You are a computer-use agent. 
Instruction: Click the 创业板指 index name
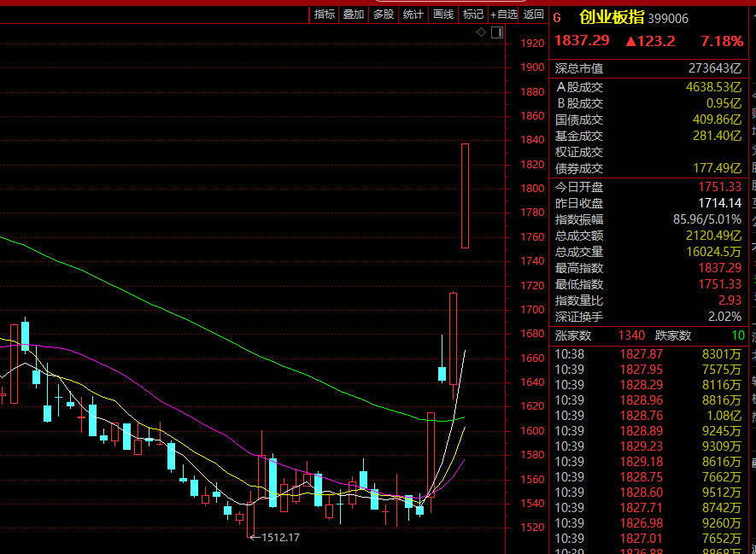click(x=612, y=18)
